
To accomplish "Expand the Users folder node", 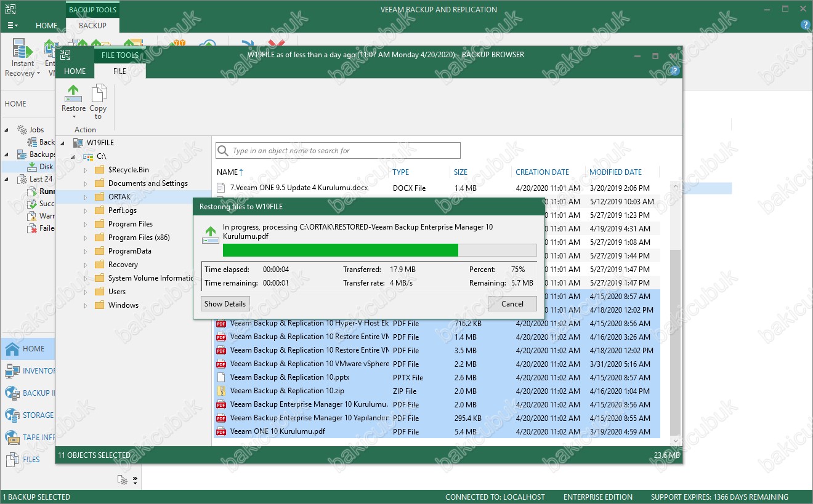I will [x=86, y=292].
